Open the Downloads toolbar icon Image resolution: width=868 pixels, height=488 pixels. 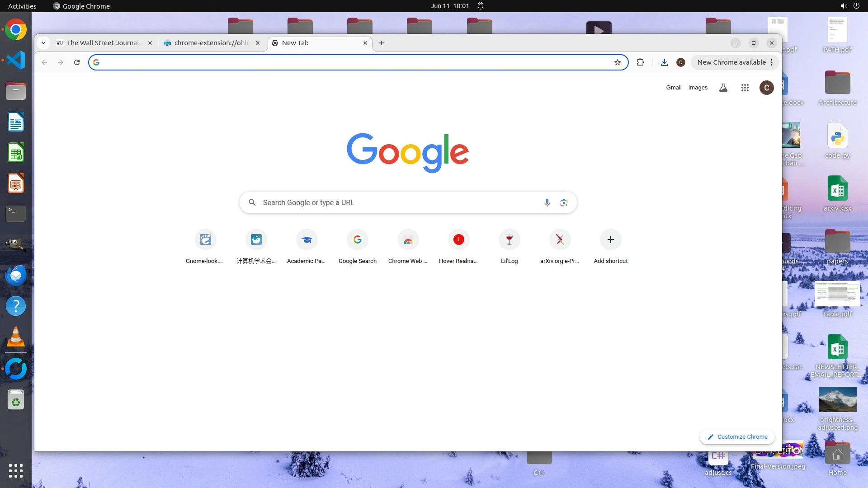tap(664, 62)
